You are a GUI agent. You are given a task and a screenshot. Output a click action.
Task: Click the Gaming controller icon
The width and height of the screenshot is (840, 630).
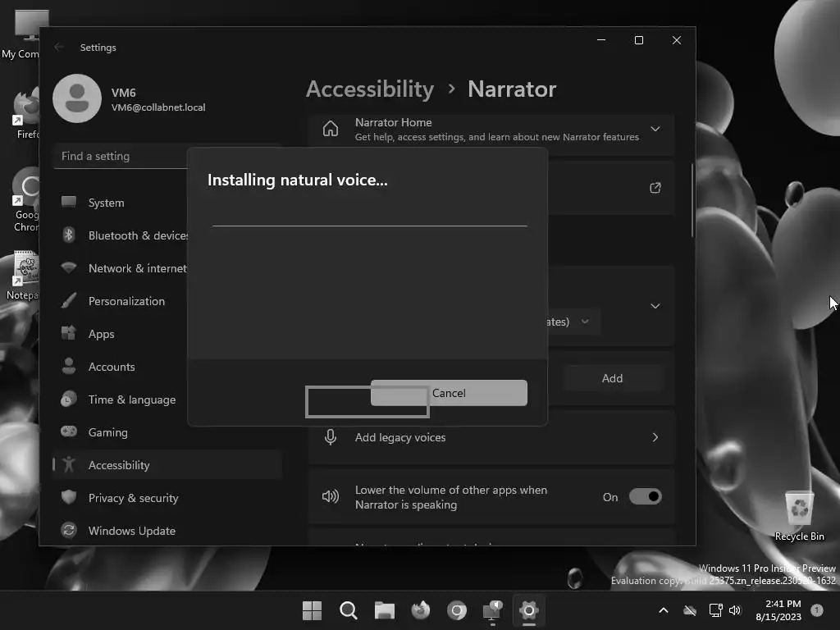(x=69, y=431)
